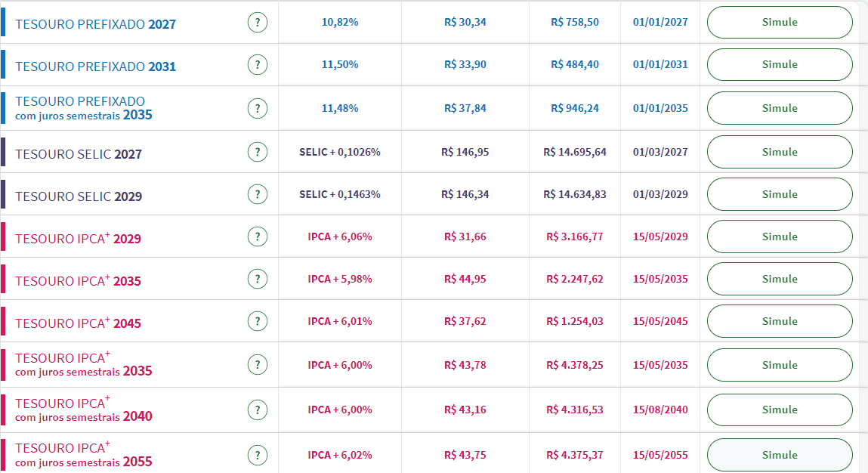This screenshot has width=868, height=473.
Task: Open help icon beside Tesouro Prefixado 2031
Action: coord(258,65)
